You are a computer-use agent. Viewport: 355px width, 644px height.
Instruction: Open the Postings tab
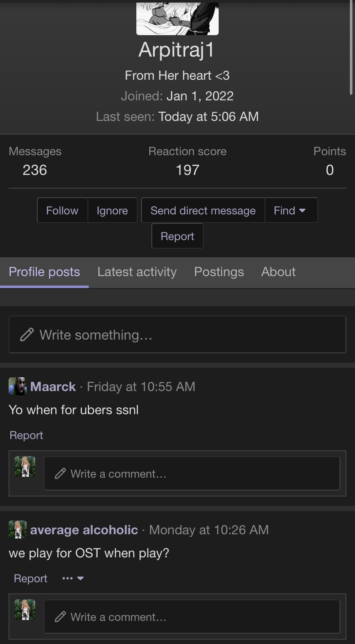pyautogui.click(x=219, y=272)
